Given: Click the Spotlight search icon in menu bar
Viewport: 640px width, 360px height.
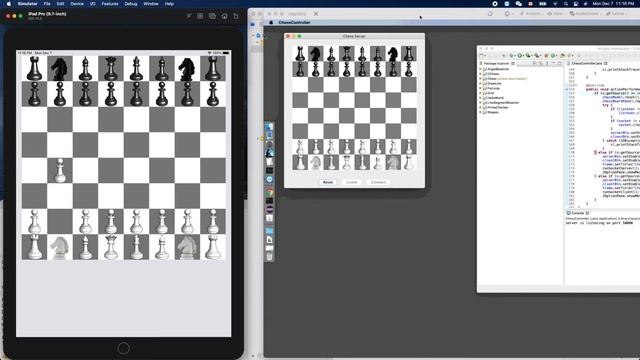Looking at the screenshot, I should [566, 4].
